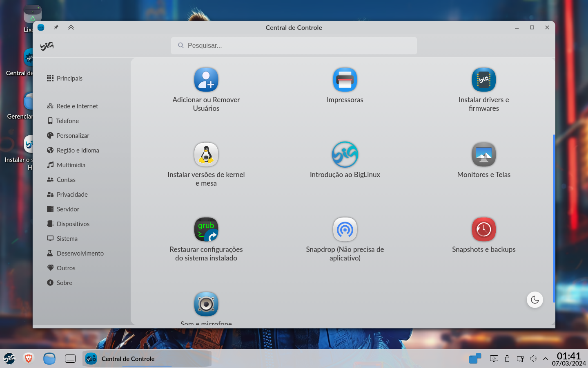
Task: Launch Instalar drivers e firmwares icon
Action: (484, 80)
